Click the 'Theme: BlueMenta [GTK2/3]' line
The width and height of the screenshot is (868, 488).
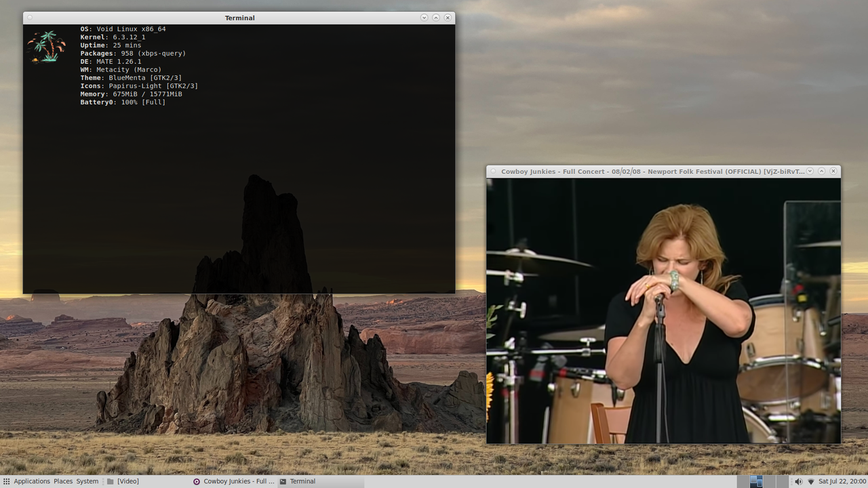coord(131,78)
